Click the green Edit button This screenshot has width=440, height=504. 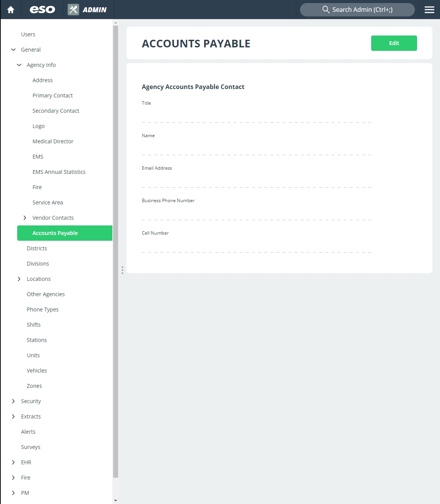[394, 43]
